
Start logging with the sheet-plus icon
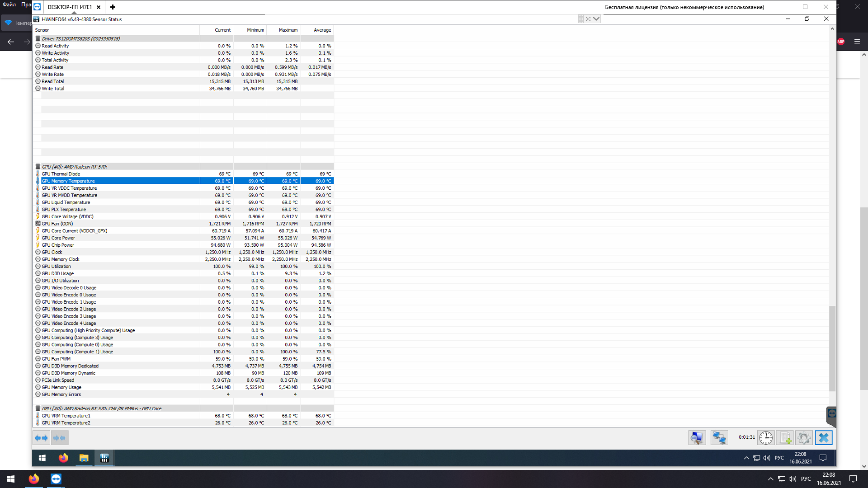point(785,437)
